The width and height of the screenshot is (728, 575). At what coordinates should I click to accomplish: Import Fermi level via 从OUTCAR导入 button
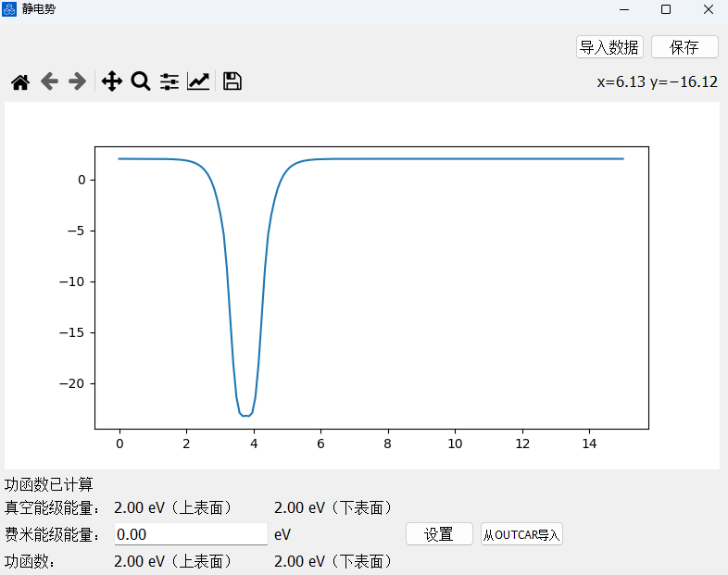tap(521, 534)
